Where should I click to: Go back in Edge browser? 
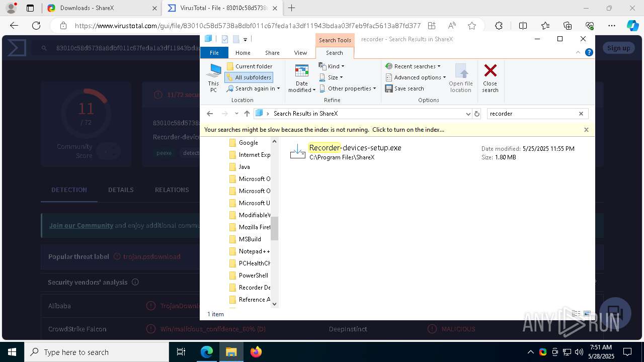14,26
